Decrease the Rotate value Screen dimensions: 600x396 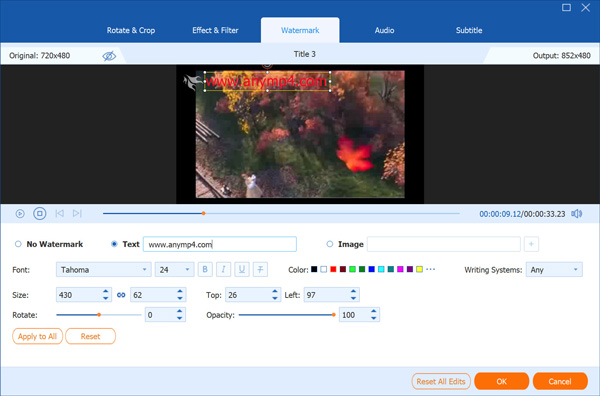(179, 318)
